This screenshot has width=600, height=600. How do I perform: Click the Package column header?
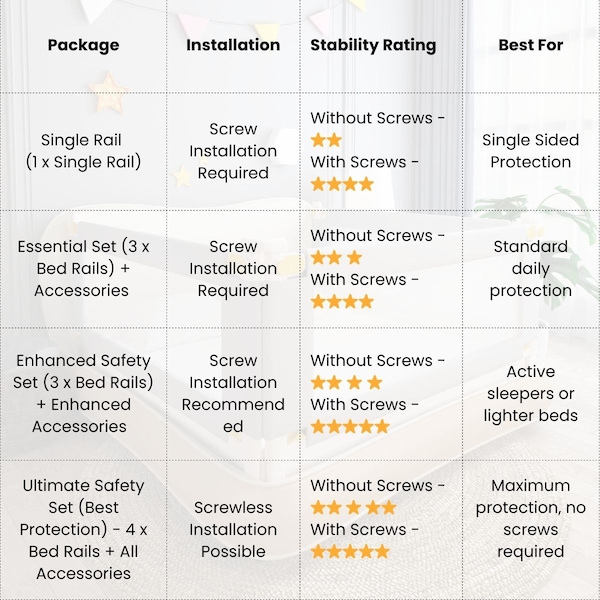pos(83,45)
